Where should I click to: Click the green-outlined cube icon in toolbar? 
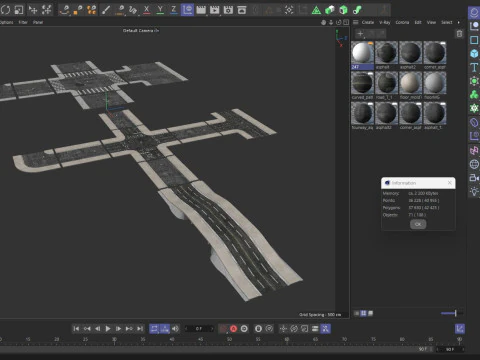tap(343, 10)
